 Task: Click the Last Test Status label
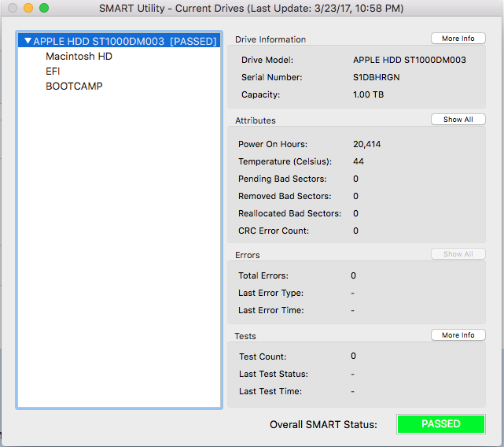coord(273,374)
